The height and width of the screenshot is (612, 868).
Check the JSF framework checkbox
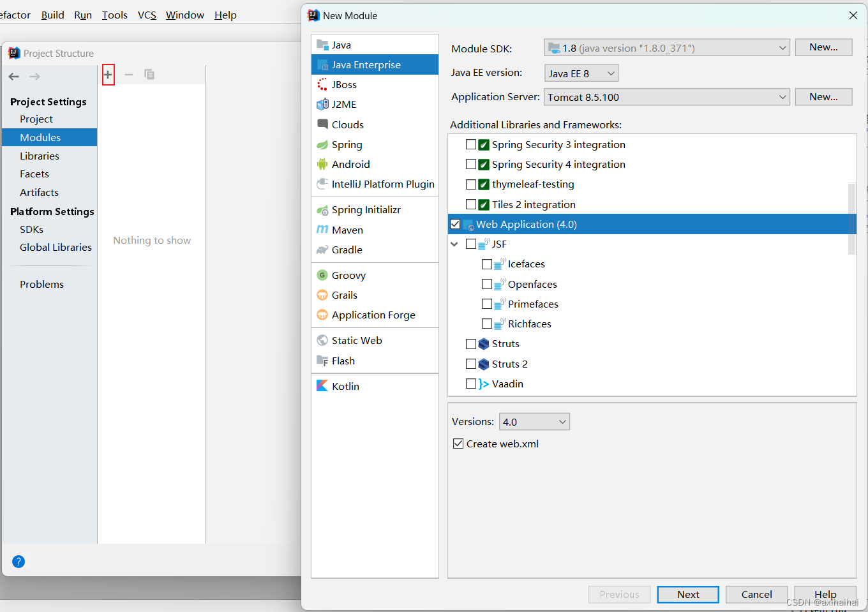(471, 244)
